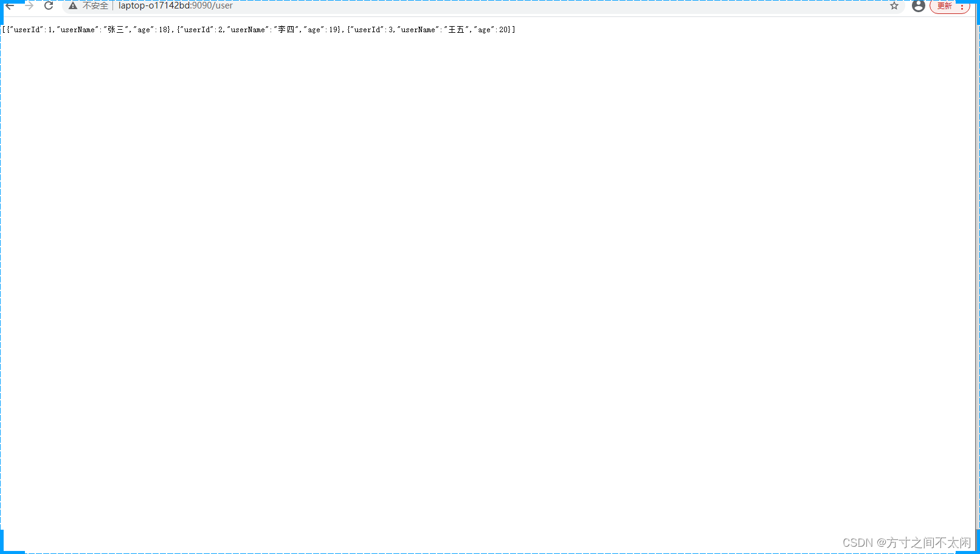Go back to the previous page

tap(10, 5)
